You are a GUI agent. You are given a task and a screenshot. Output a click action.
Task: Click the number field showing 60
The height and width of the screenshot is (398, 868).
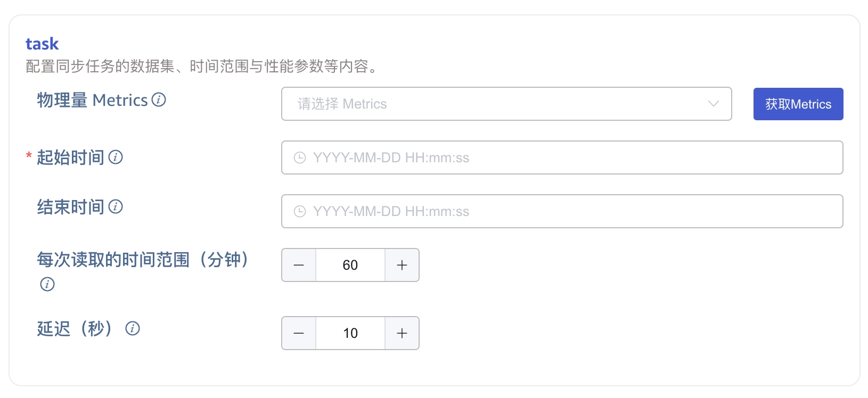[350, 265]
